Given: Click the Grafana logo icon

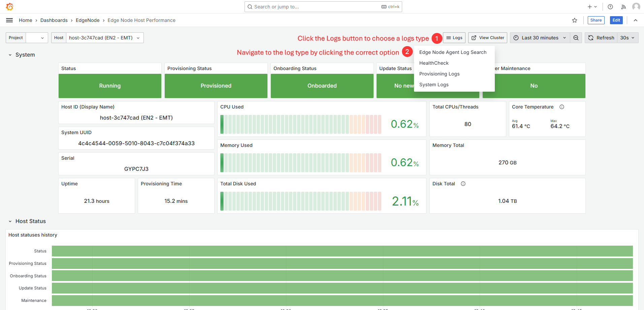Looking at the screenshot, I should [9, 7].
